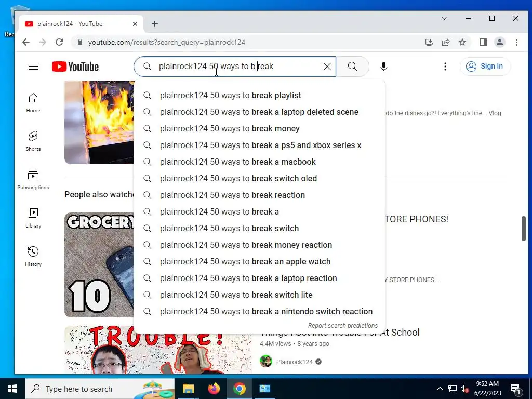This screenshot has height=399, width=532.
Task: Open the Windows Start menu
Action: pos(12,389)
